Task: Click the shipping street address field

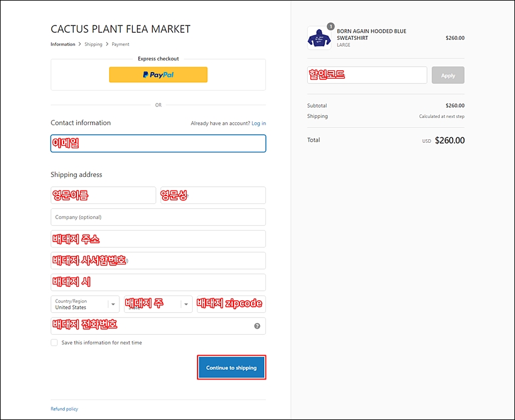Action: [158, 239]
